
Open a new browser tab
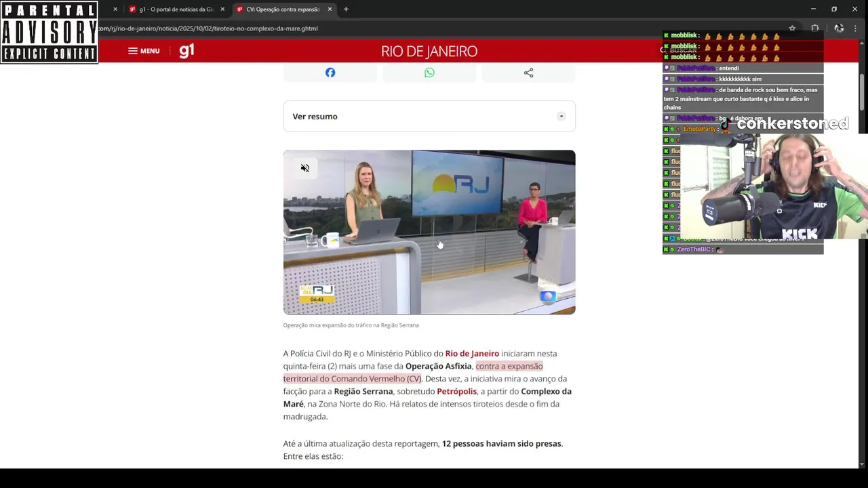click(x=346, y=9)
